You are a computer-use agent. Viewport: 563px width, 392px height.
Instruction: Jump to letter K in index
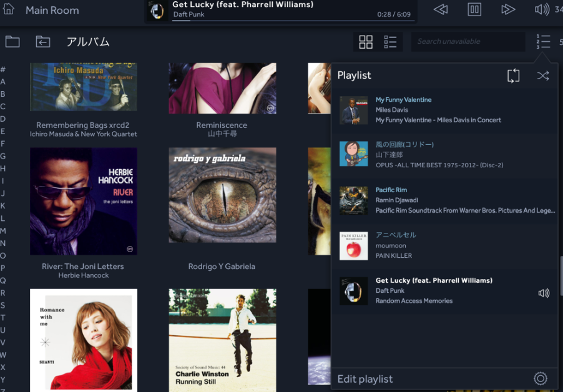3,206
